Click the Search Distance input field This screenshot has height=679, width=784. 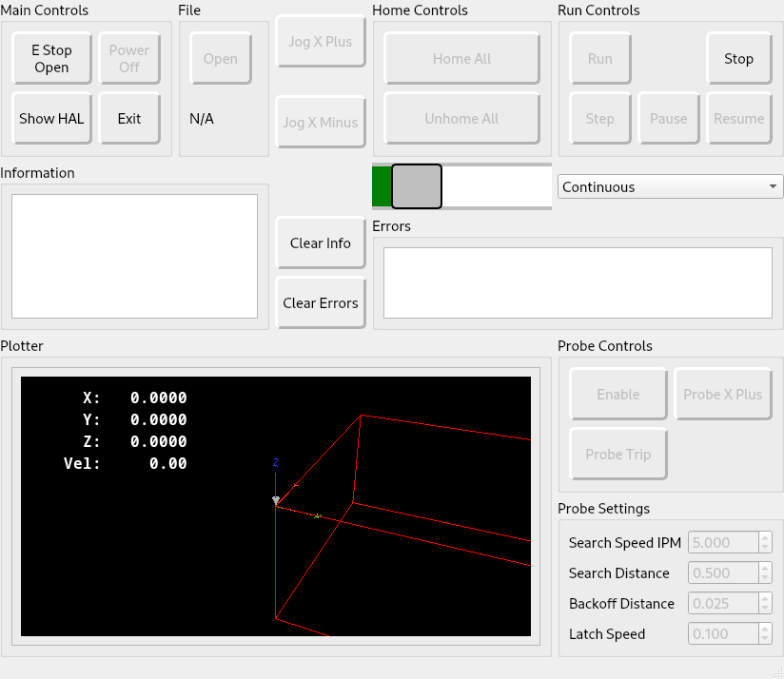pos(722,573)
